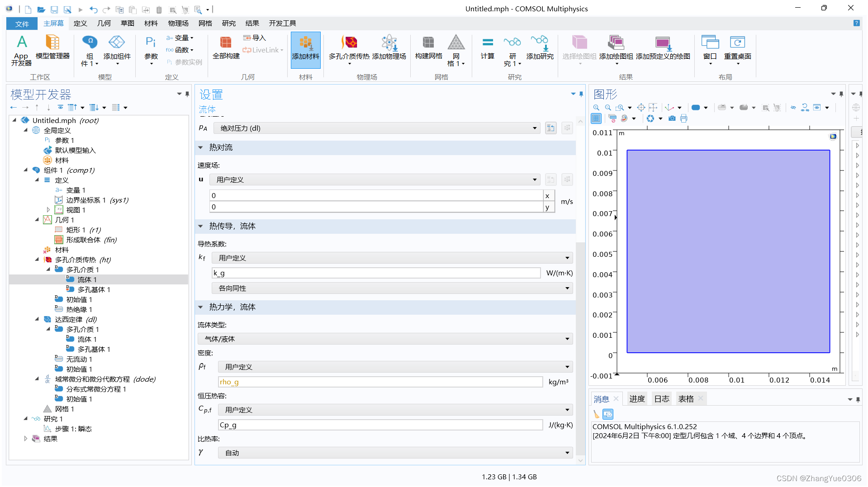Collapse the 热对流 section
This screenshot has height=487, width=868.
coord(200,148)
